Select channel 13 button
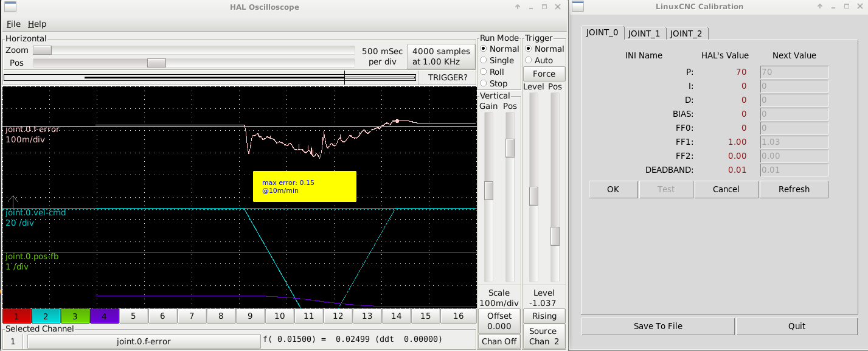This screenshot has width=868, height=351. (367, 316)
